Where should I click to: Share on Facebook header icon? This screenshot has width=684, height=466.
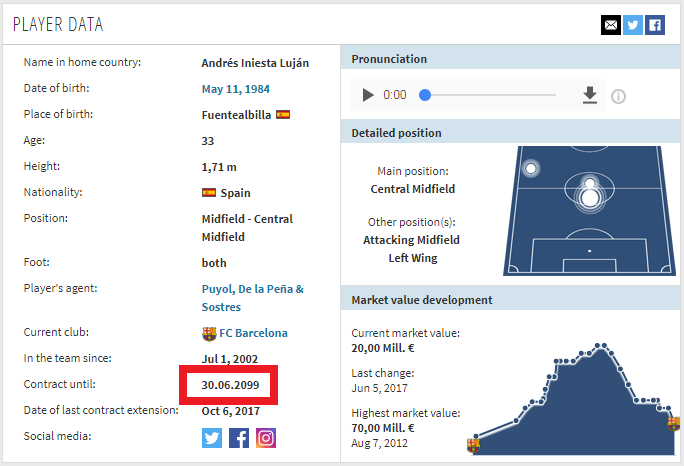tap(654, 25)
